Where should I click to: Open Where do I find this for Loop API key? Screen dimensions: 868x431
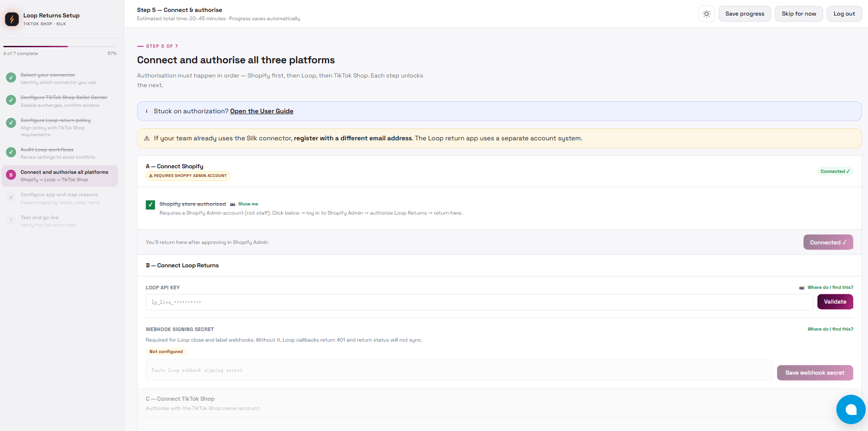coord(830,287)
